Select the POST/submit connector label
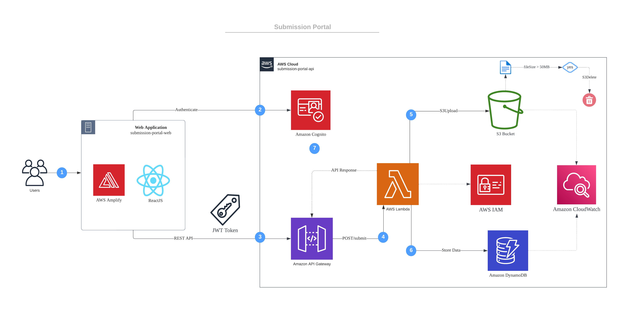 [x=354, y=238]
